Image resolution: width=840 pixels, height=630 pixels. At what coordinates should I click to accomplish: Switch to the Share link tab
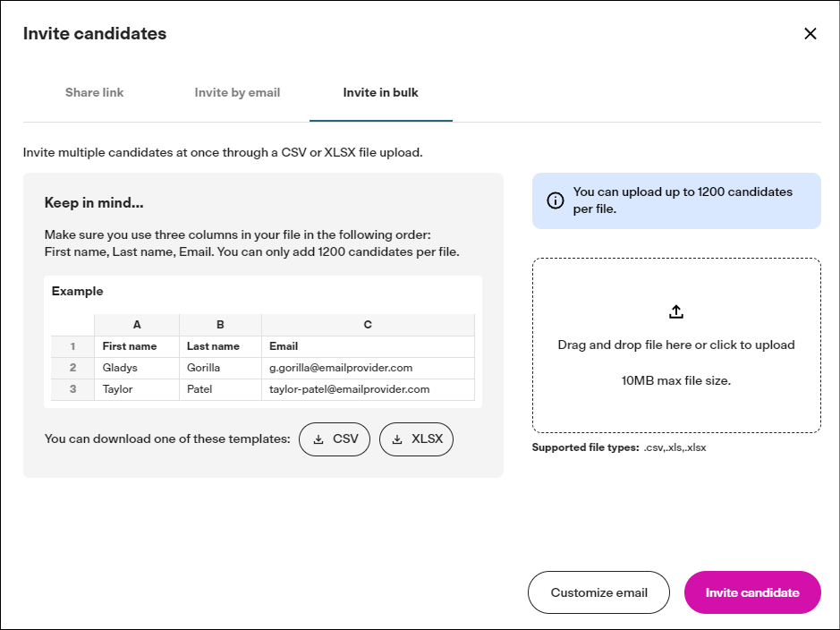(94, 93)
